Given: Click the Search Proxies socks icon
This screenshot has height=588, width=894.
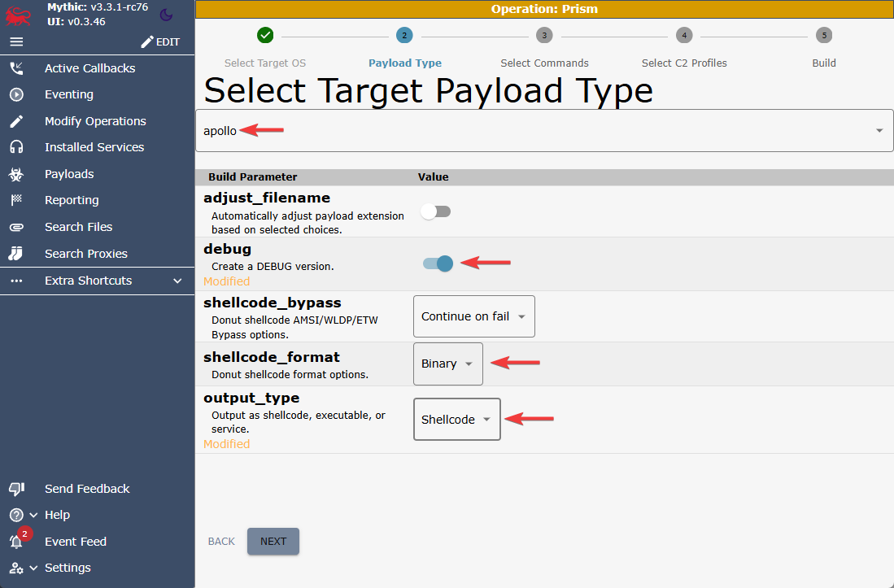Looking at the screenshot, I should pyautogui.click(x=16, y=254).
